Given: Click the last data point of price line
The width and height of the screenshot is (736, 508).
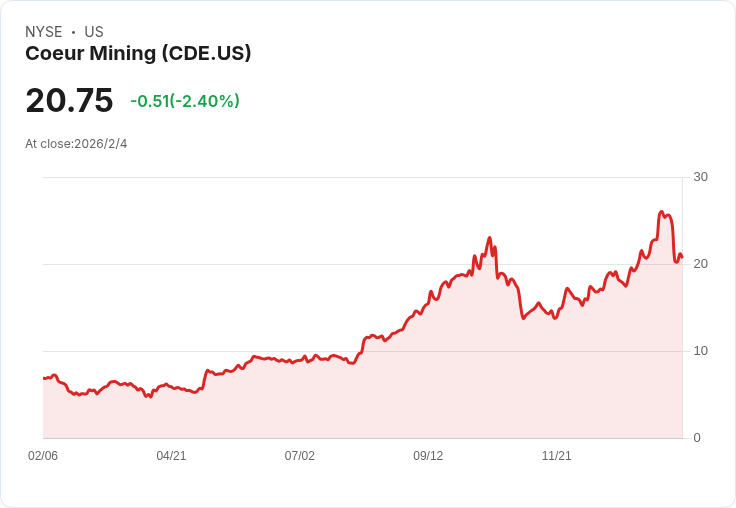Looking at the screenshot, I should 681,257.
